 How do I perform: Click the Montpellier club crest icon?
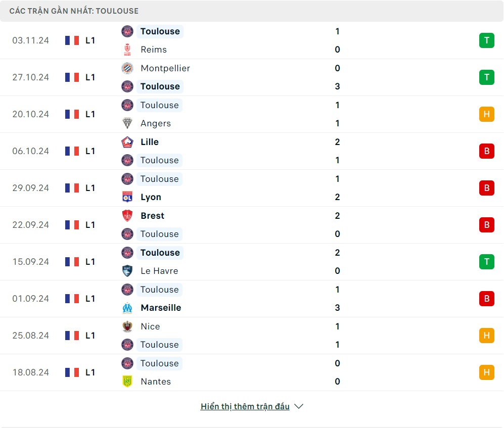tap(127, 68)
